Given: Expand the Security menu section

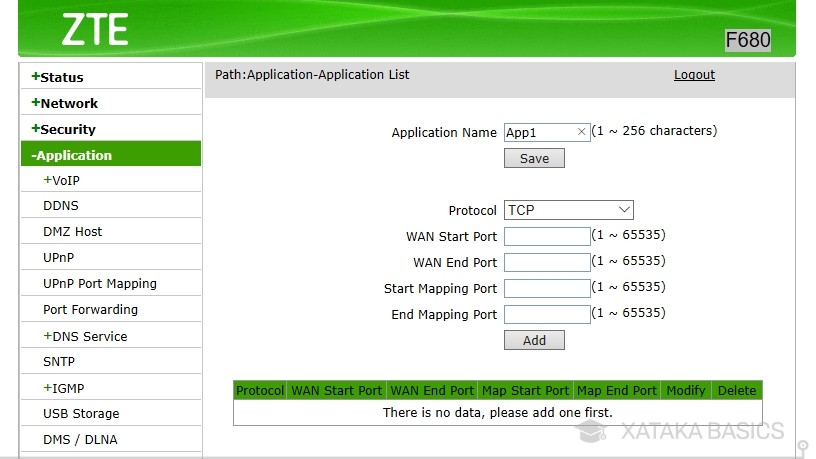Looking at the screenshot, I should pyautogui.click(x=63, y=129).
